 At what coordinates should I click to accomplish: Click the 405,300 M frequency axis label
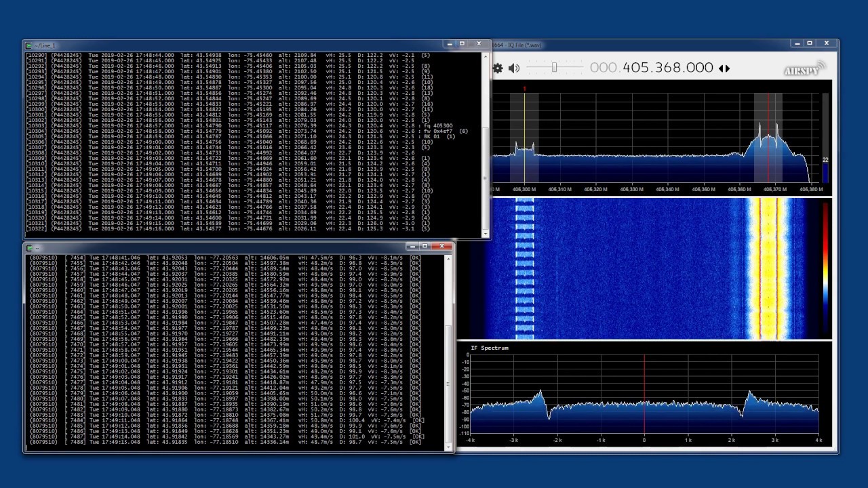524,190
